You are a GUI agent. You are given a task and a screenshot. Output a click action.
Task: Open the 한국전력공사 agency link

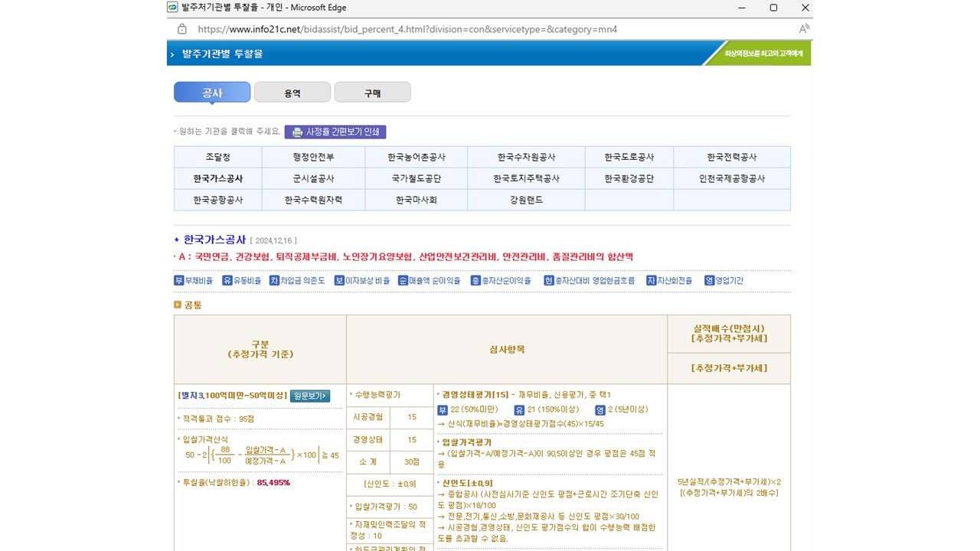click(731, 157)
